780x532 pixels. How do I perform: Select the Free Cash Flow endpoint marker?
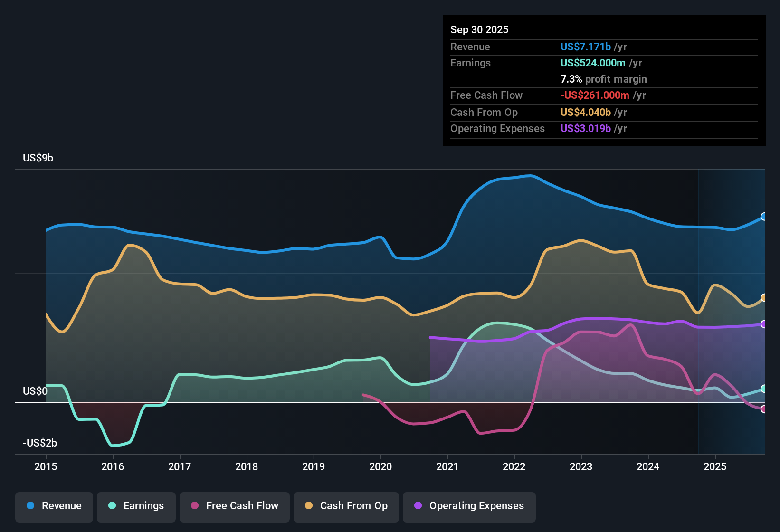[764, 408]
